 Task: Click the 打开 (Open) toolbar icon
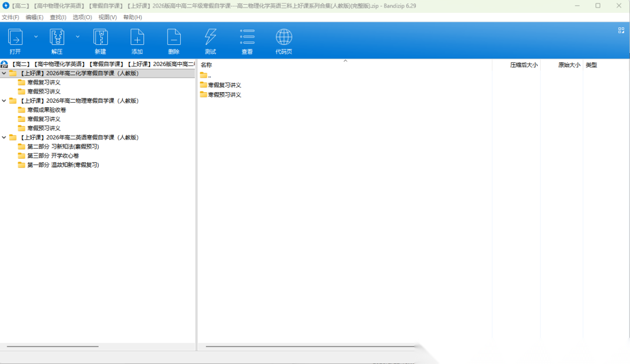coord(15,37)
